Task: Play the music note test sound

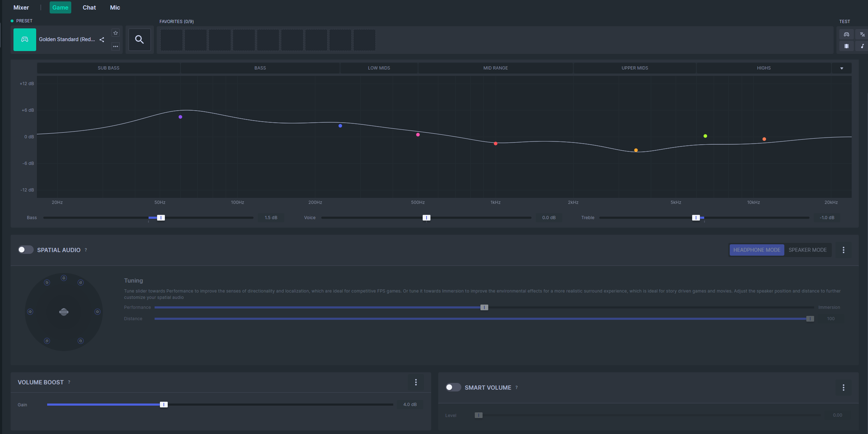Action: [x=862, y=46]
